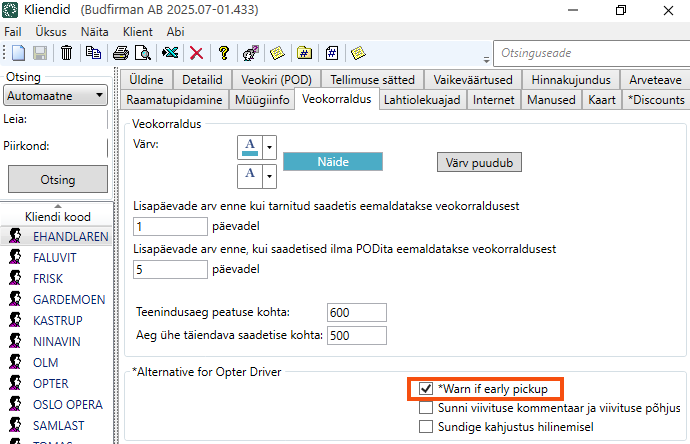Click the trash can delete icon

point(66,53)
